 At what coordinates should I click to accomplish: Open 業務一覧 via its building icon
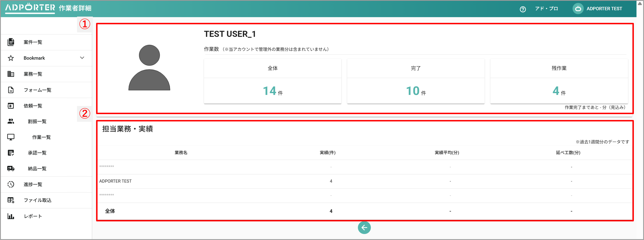(x=11, y=74)
